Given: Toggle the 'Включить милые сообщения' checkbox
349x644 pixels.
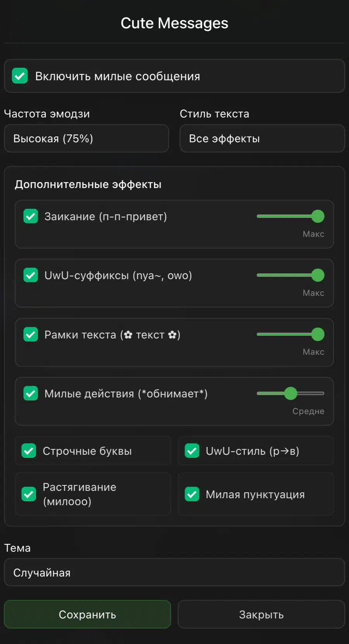Looking at the screenshot, I should 20,76.
